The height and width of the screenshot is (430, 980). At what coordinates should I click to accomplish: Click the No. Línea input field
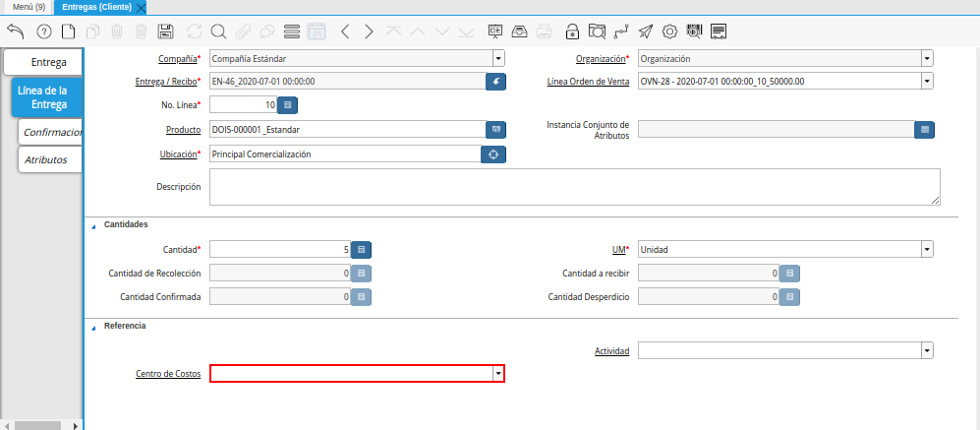click(243, 105)
